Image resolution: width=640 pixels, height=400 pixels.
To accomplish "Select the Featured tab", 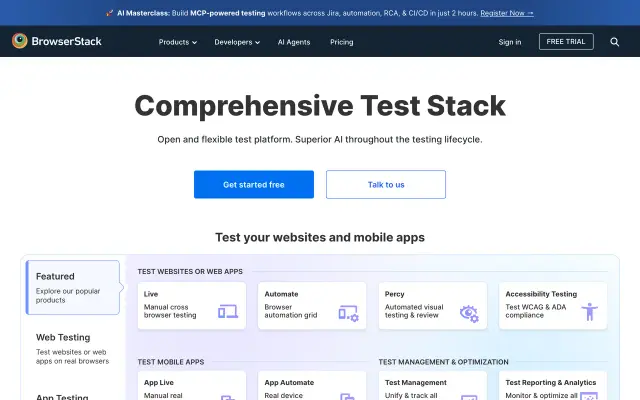I will point(73,287).
